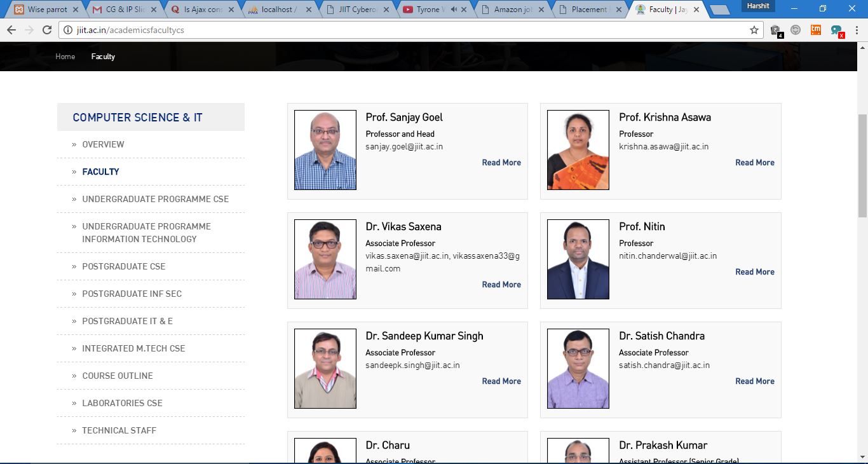Screen dimensions: 868x464
Task: Click the email sanjay.goel@jiit.ac.in
Action: pyautogui.click(x=404, y=147)
